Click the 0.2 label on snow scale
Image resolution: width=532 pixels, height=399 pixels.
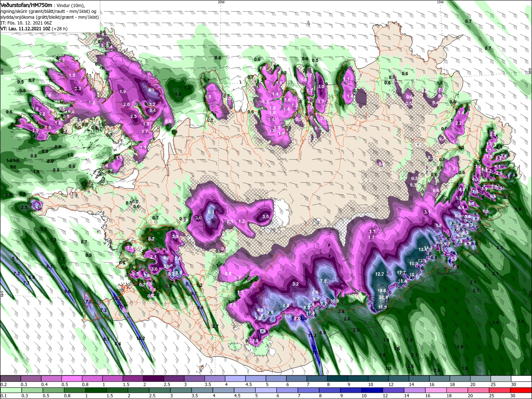(3, 385)
